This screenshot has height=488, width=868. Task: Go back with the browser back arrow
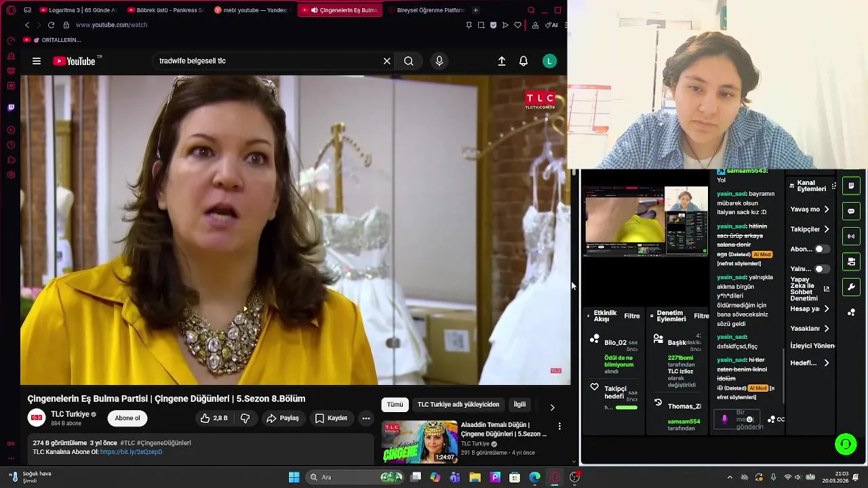[x=27, y=25]
